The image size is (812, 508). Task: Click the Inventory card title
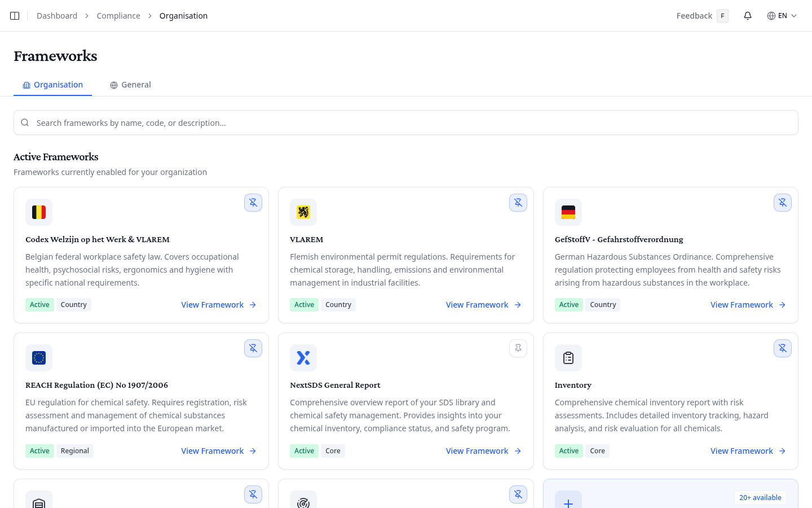point(573,385)
